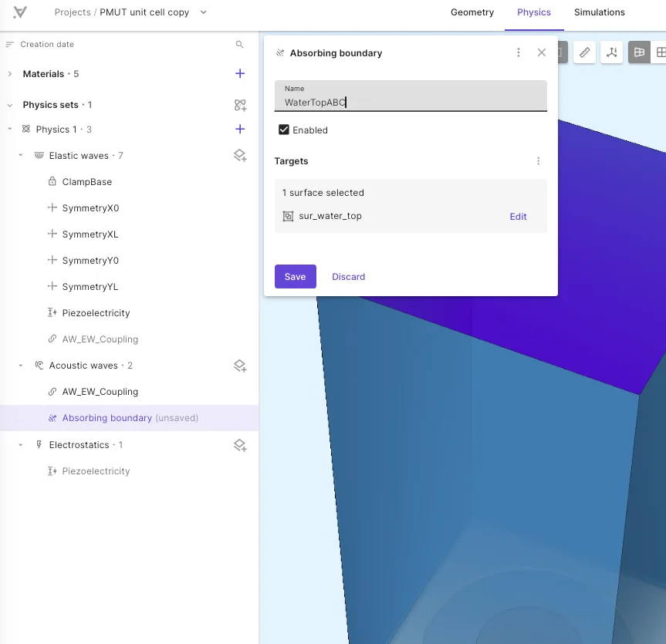Image resolution: width=666 pixels, height=644 pixels.
Task: Collapse the Physics 1 node
Action: coord(10,129)
